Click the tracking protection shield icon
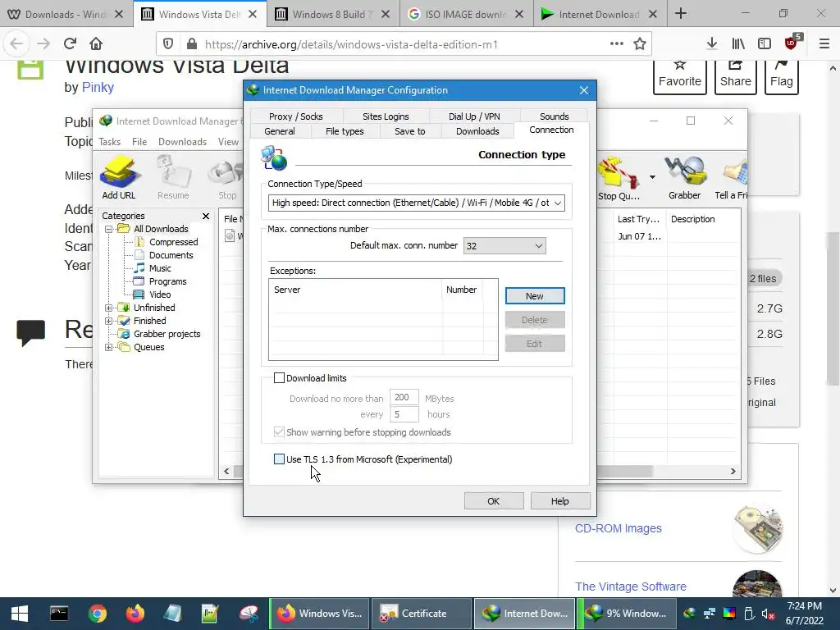 [x=168, y=44]
